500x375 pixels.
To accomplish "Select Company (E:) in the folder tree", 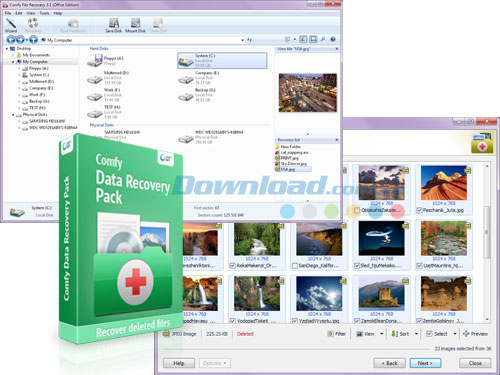I will coord(38,88).
